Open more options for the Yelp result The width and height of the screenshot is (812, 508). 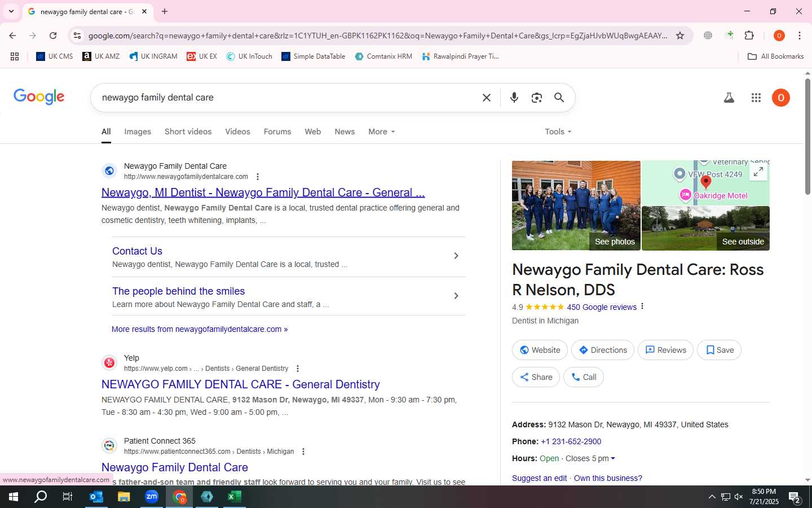click(x=298, y=369)
